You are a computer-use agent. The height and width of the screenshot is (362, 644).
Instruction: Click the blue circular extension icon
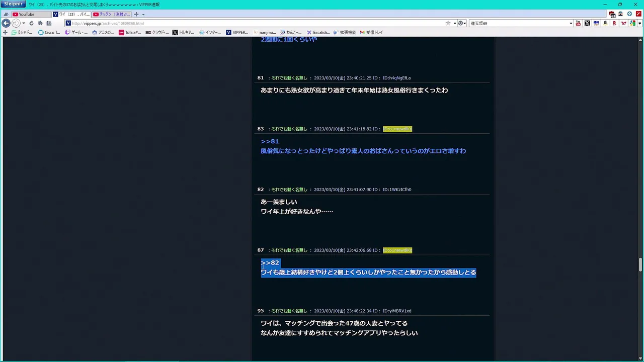(629, 14)
